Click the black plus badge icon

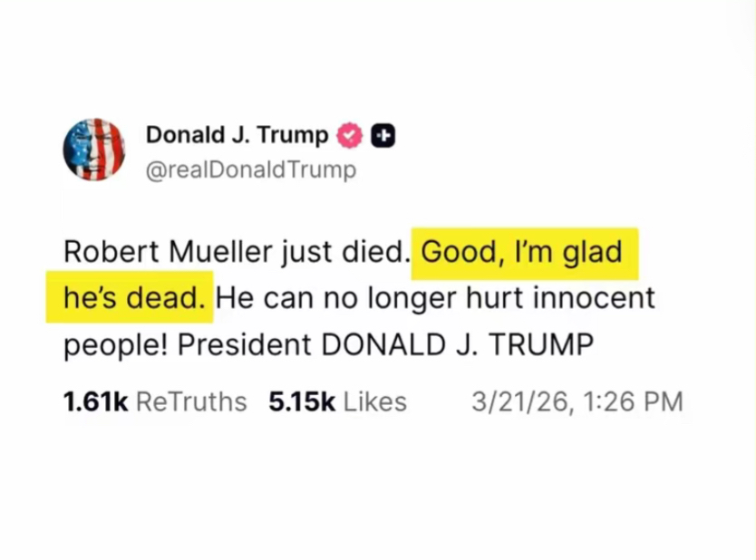click(x=383, y=136)
